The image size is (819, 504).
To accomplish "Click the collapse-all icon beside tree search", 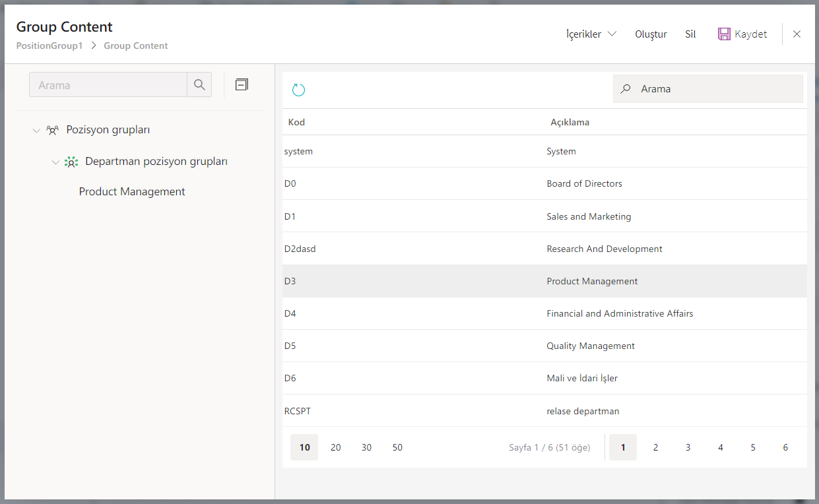I will tap(242, 84).
